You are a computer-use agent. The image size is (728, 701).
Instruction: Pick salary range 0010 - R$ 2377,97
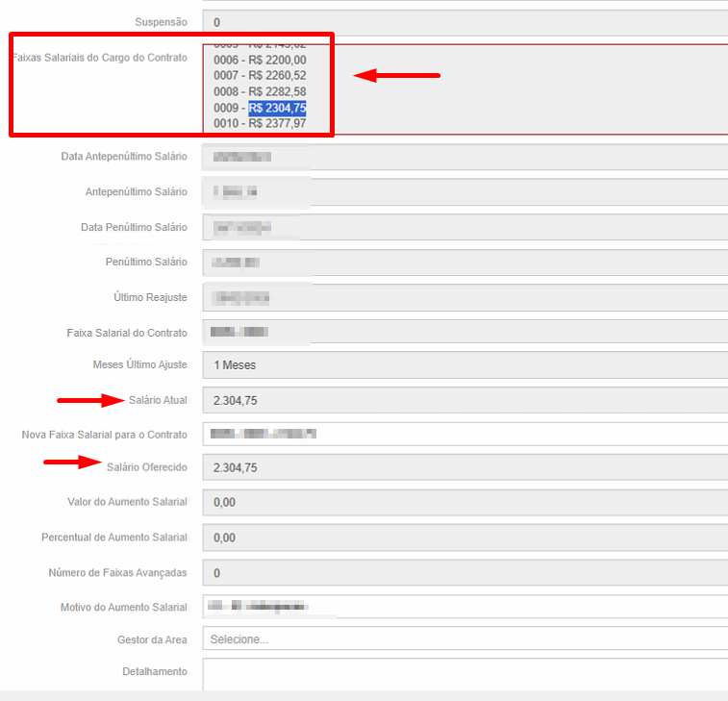pos(260,123)
